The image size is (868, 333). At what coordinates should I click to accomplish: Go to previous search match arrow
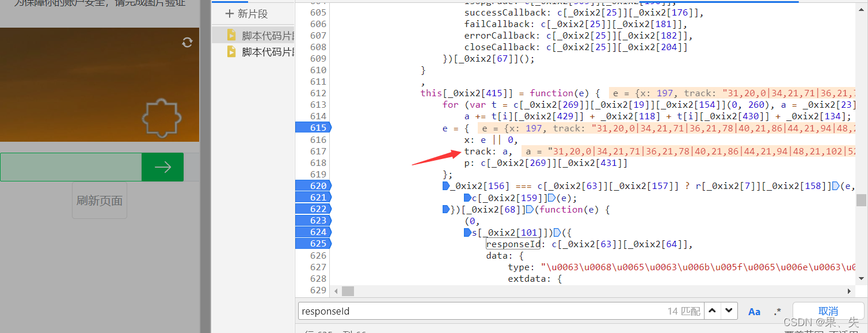click(713, 311)
